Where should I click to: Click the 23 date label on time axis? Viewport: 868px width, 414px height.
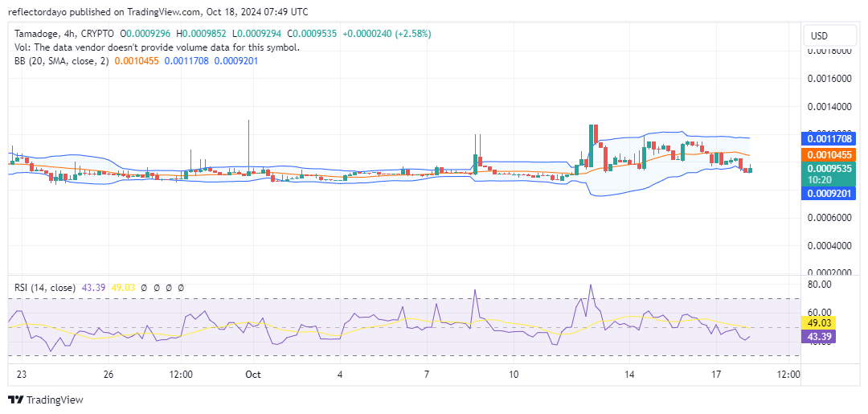(22, 374)
